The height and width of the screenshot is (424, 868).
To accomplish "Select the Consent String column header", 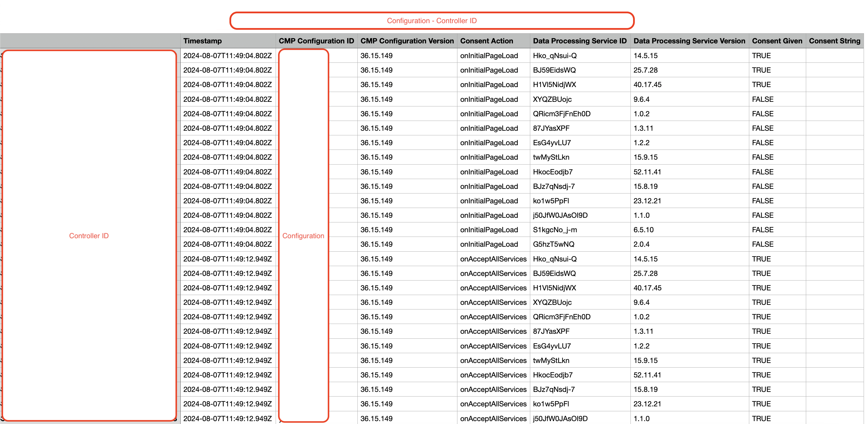I will tap(834, 41).
